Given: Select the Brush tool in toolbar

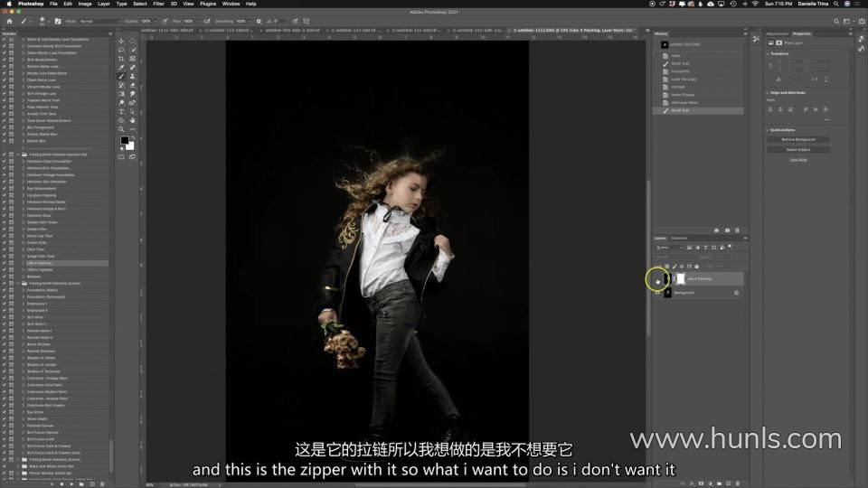Looking at the screenshot, I should coord(121,76).
